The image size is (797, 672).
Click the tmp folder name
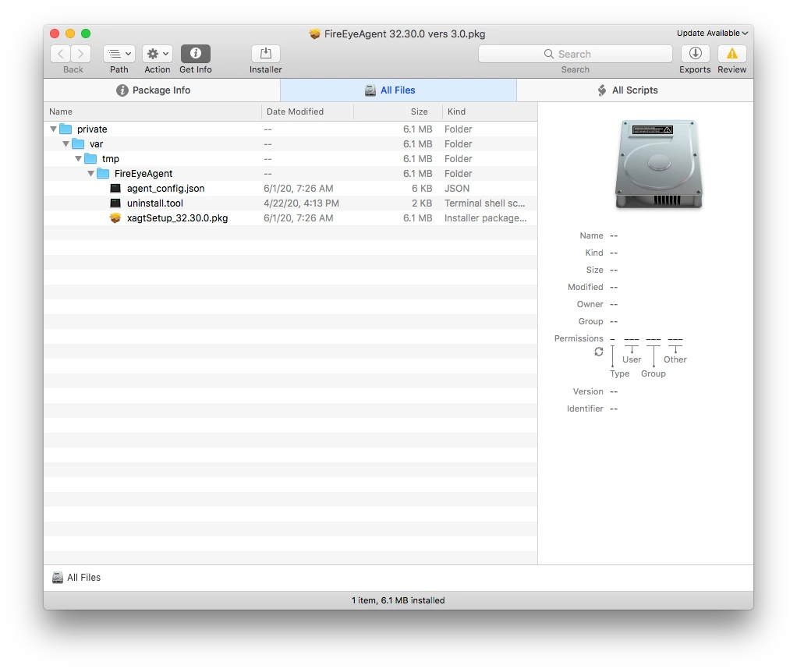click(110, 159)
